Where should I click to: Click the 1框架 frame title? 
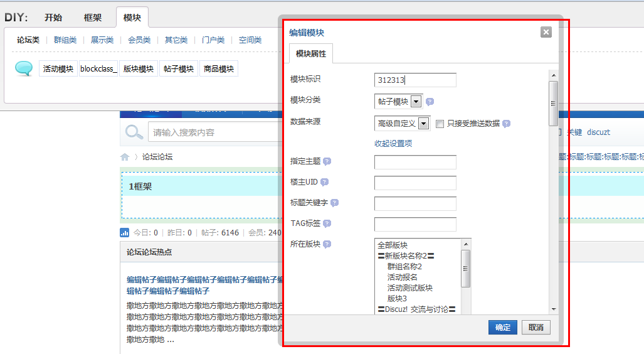140,186
